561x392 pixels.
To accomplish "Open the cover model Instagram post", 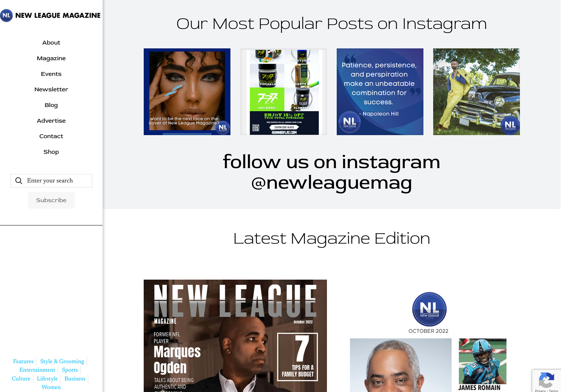I will click(x=187, y=92).
